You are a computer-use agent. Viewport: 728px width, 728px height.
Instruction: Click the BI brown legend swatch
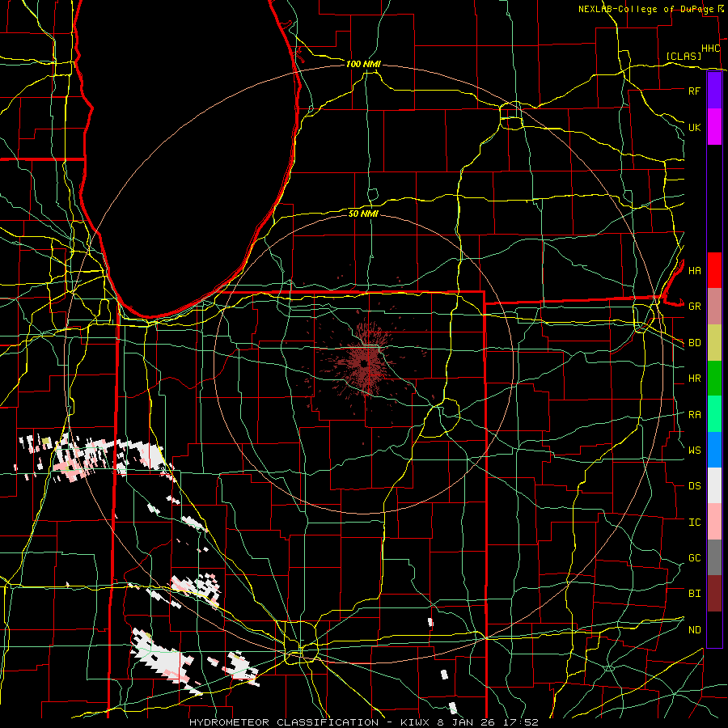tap(714, 594)
